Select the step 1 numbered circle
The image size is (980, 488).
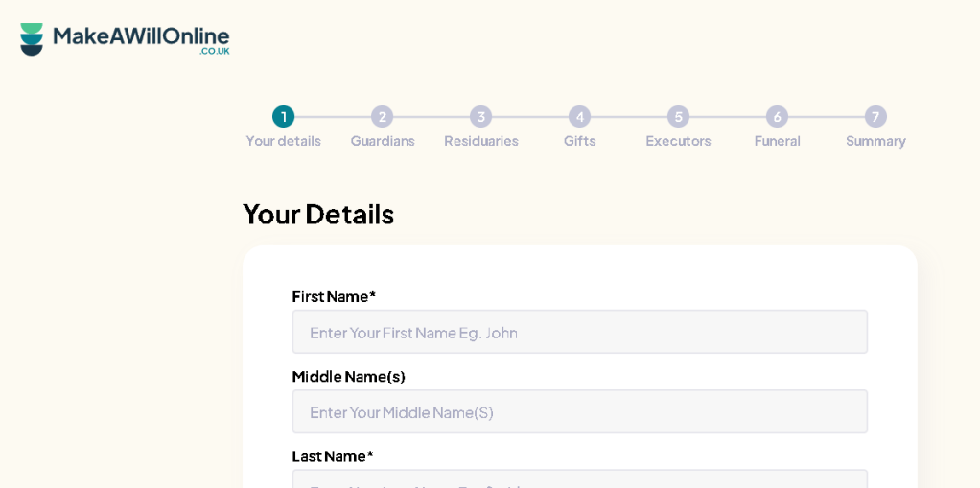283,117
